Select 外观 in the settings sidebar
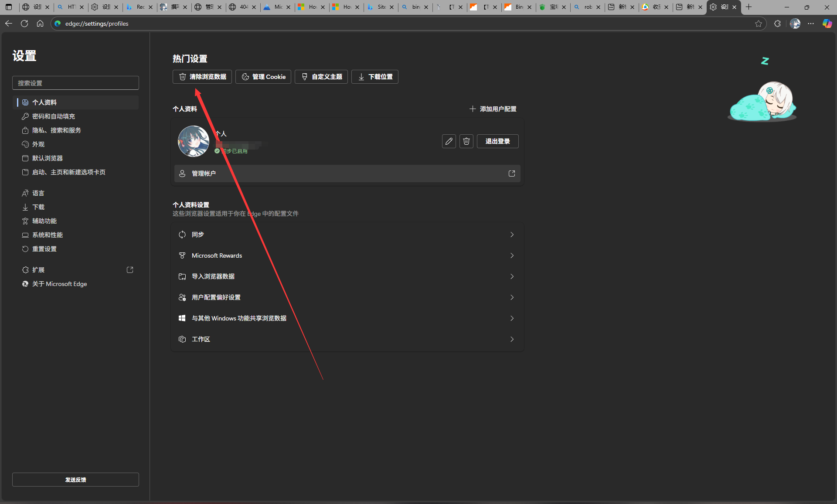Viewport: 837px width, 504px height. 38,144
